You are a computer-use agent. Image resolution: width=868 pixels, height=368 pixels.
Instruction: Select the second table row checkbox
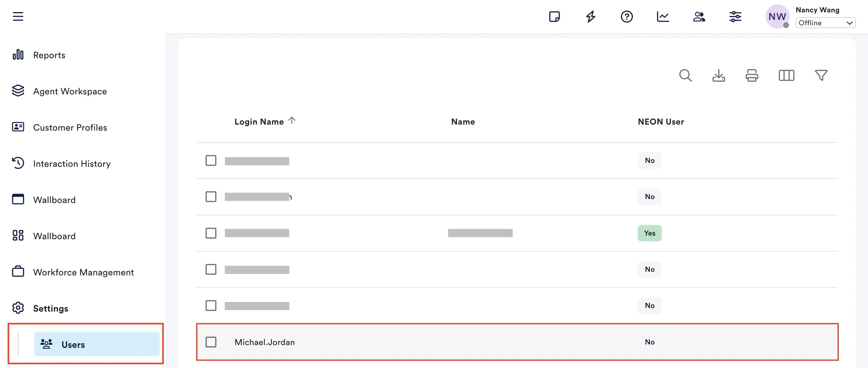pos(211,196)
